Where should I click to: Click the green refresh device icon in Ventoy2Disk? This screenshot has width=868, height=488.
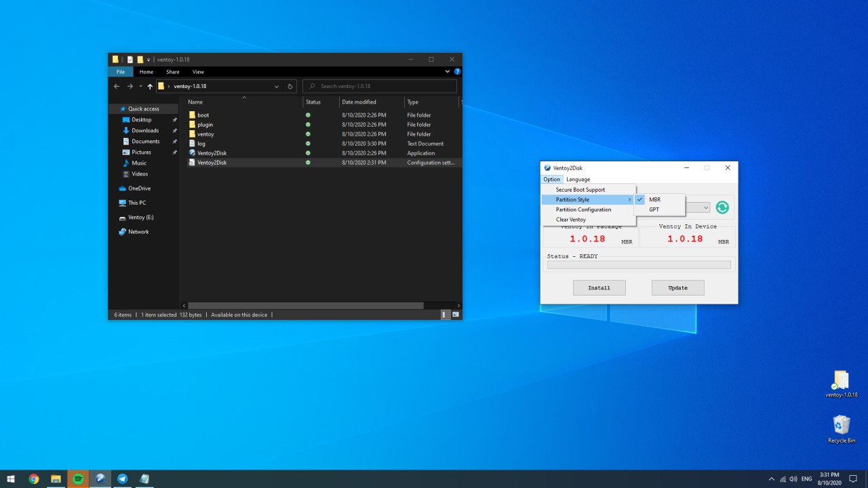tap(722, 207)
